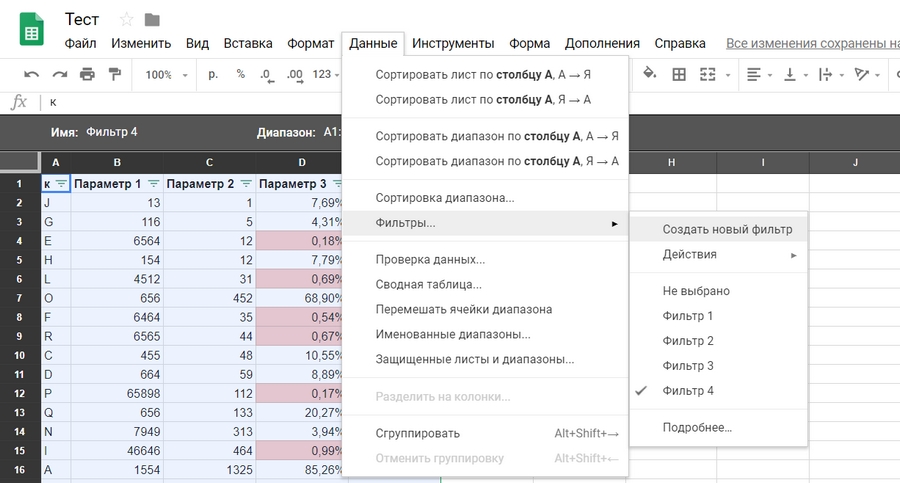
Task: Open the 100% zoom dropdown
Action: [165, 74]
